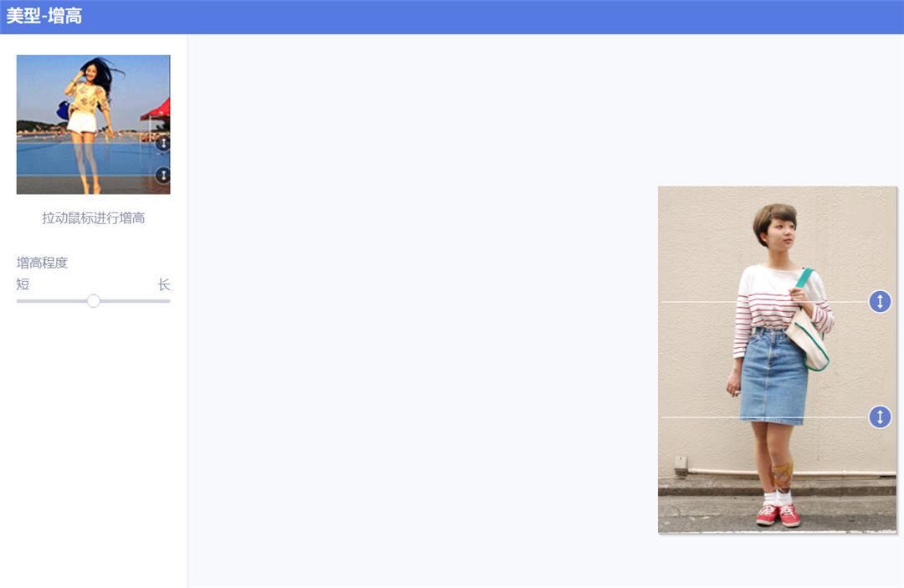
Task: Click the girl's red sneakers in the photo
Action: tap(778, 514)
